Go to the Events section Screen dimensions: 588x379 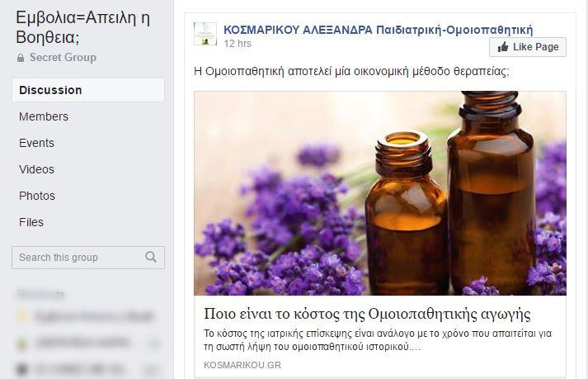point(36,143)
